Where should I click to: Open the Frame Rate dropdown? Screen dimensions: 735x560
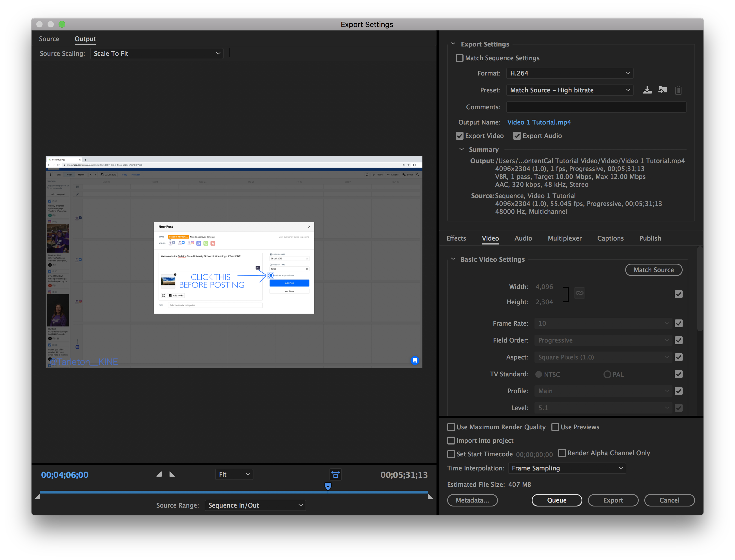coord(603,323)
